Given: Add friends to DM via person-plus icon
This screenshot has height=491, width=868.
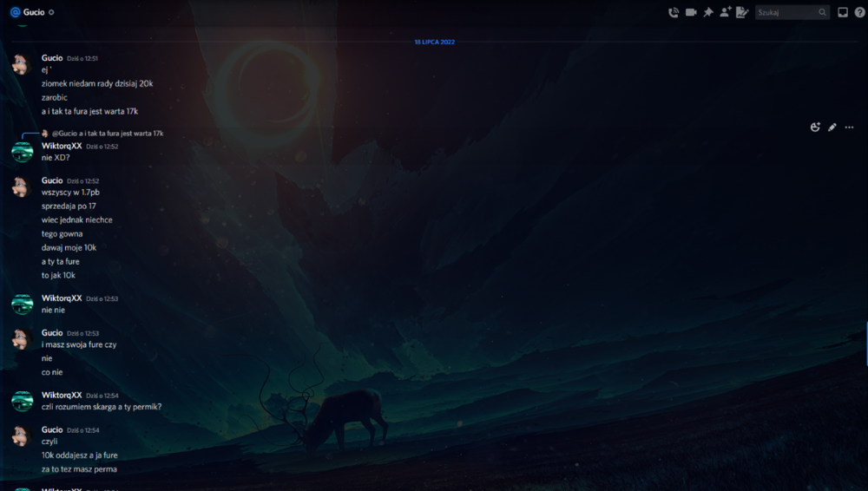Looking at the screenshot, I should coord(725,12).
